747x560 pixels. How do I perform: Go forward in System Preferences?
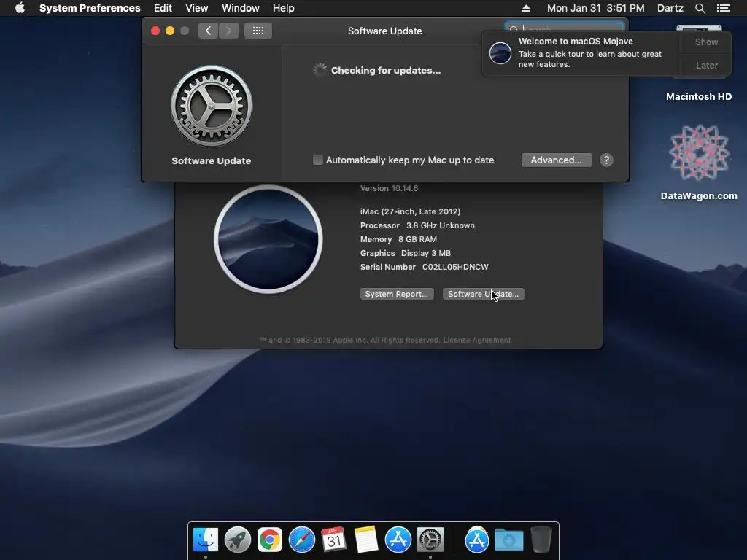click(228, 31)
